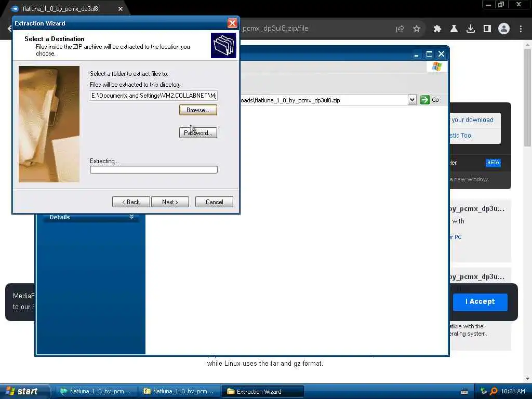Image resolution: width=532 pixels, height=399 pixels.
Task: Click the network connection tray icon
Action: (x=484, y=391)
